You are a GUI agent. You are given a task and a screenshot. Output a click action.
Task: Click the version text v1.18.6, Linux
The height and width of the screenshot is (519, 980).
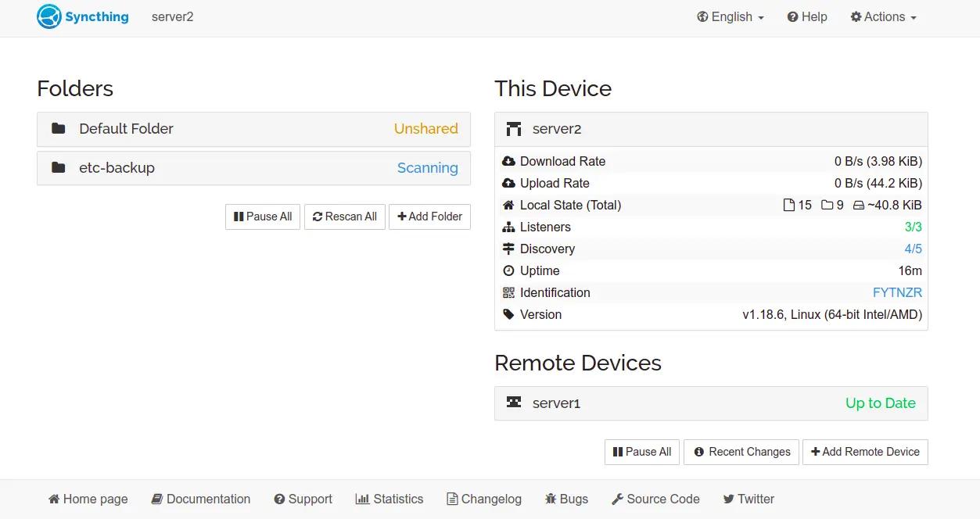pyautogui.click(x=832, y=314)
